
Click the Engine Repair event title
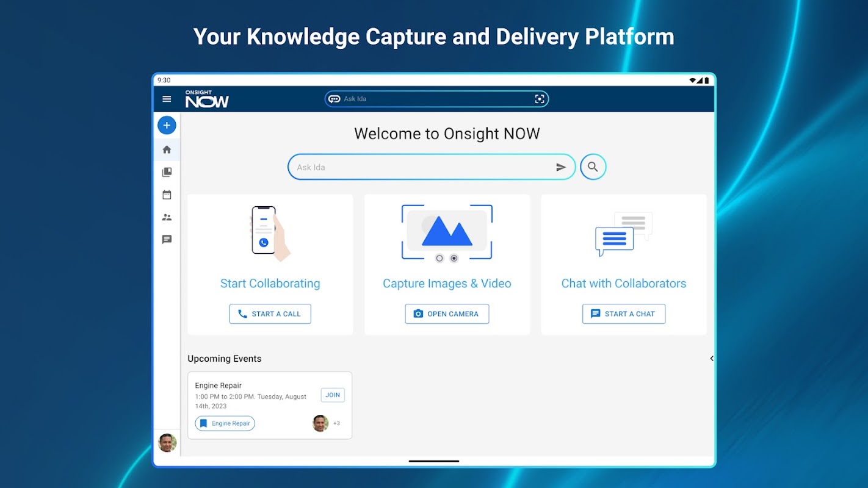(x=218, y=386)
